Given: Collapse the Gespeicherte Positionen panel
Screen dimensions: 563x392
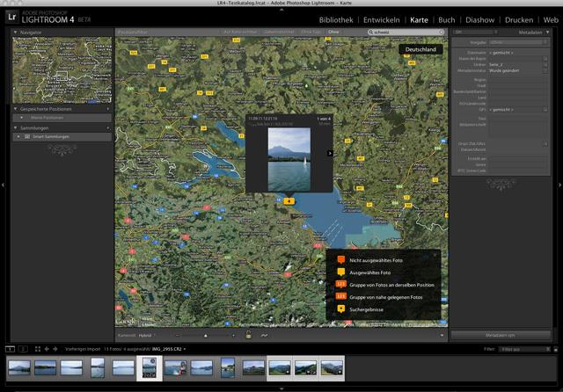Looking at the screenshot, I should [16, 109].
